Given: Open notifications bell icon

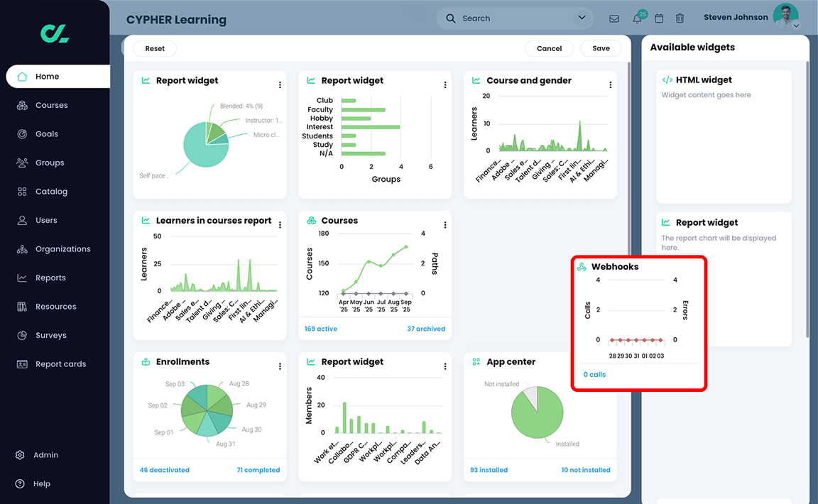Looking at the screenshot, I should tap(638, 18).
